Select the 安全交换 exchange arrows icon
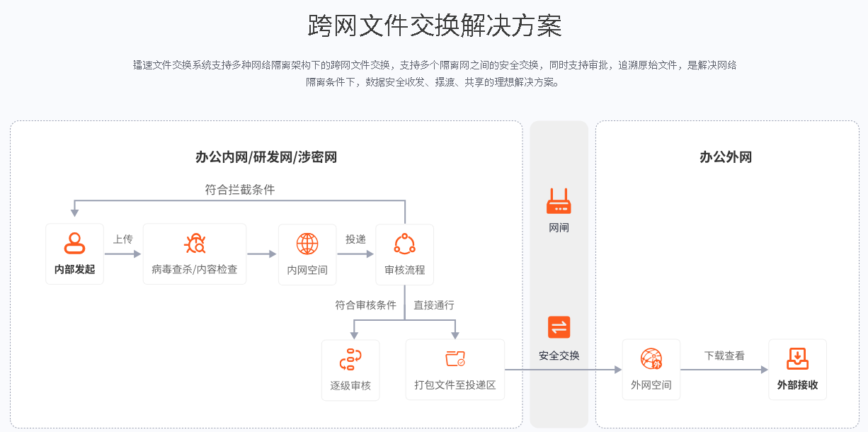868x432 pixels. click(x=558, y=327)
